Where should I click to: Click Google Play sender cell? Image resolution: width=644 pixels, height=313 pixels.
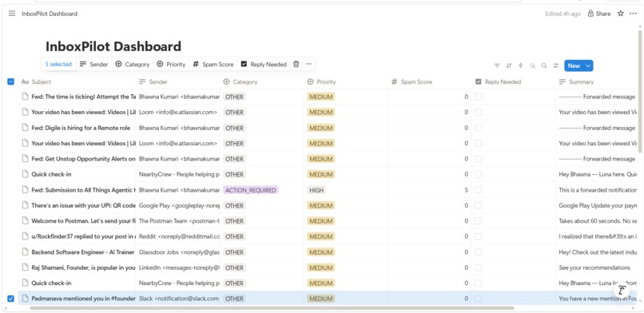click(x=178, y=205)
